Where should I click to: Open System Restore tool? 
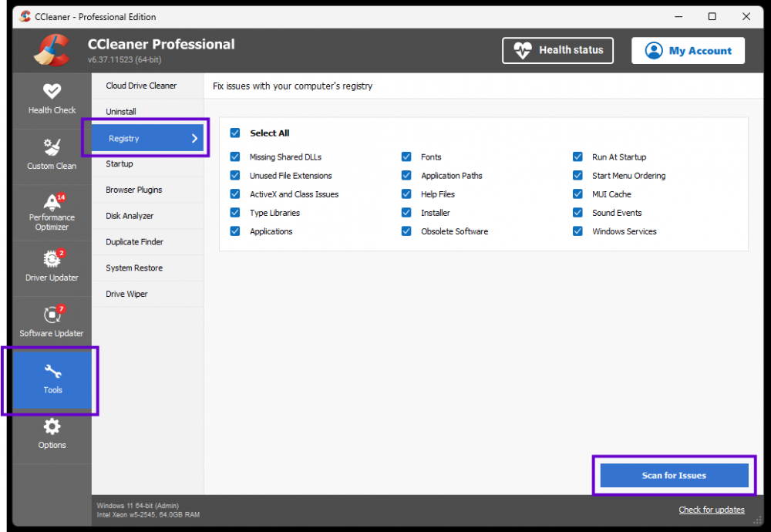(x=147, y=268)
